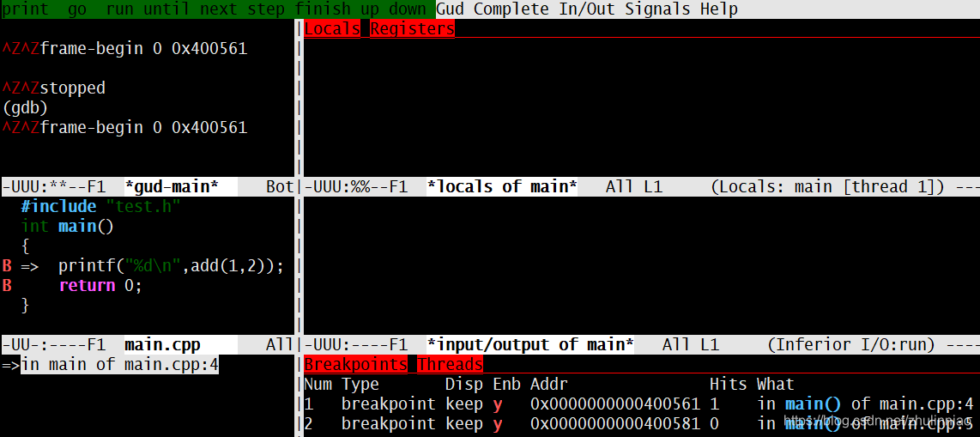Open the Complete menu
This screenshot has width=980, height=437.
(511, 9)
